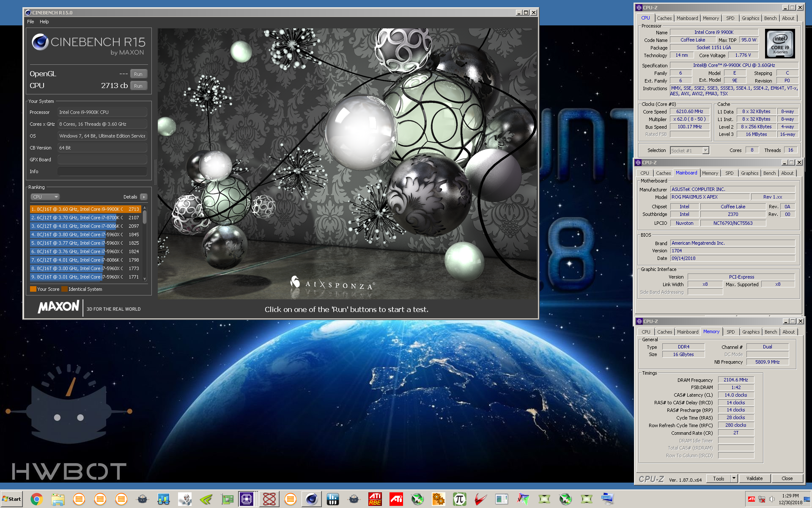Image resolution: width=812 pixels, height=508 pixels.
Task: Click the dark blue bars icon in taskbar
Action: tap(333, 500)
